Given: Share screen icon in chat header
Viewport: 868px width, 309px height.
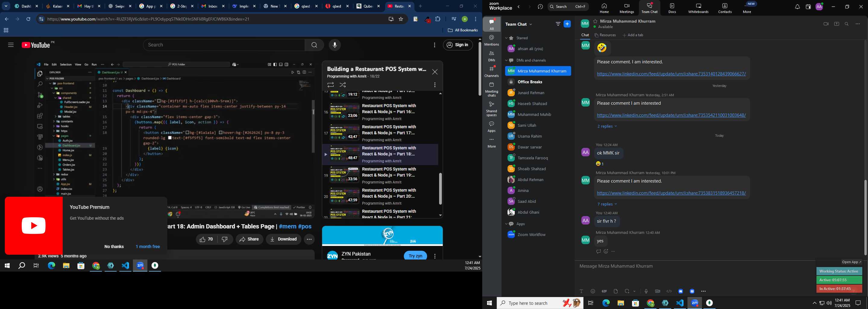Looking at the screenshot, I should 836,24.
